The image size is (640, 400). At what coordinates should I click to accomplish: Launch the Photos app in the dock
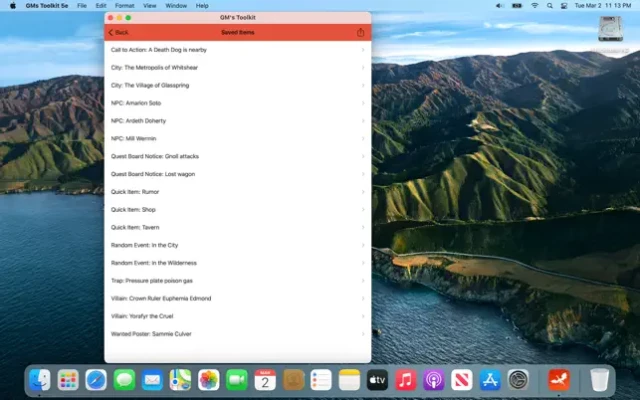point(209,380)
